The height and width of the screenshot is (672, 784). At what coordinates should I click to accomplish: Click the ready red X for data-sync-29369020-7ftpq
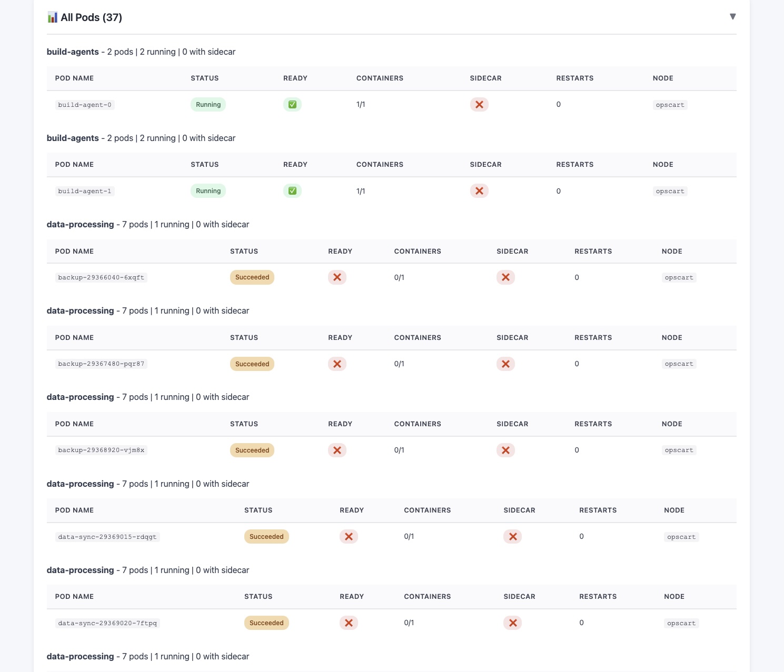click(349, 623)
